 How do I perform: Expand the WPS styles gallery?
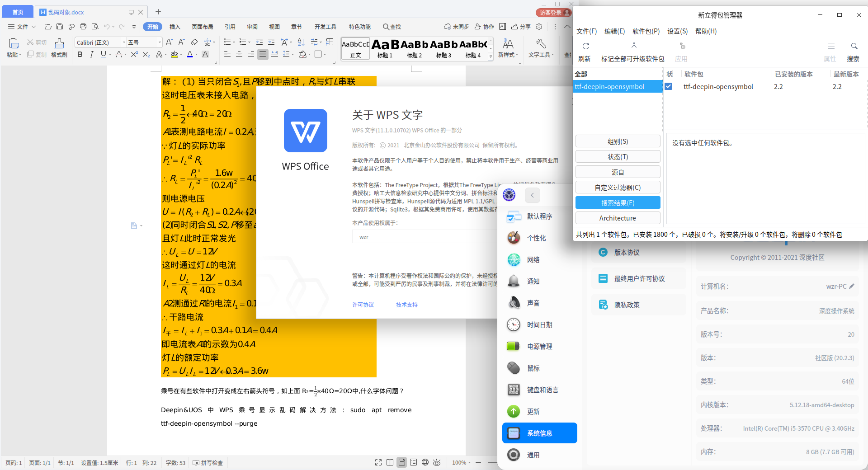coord(491,56)
